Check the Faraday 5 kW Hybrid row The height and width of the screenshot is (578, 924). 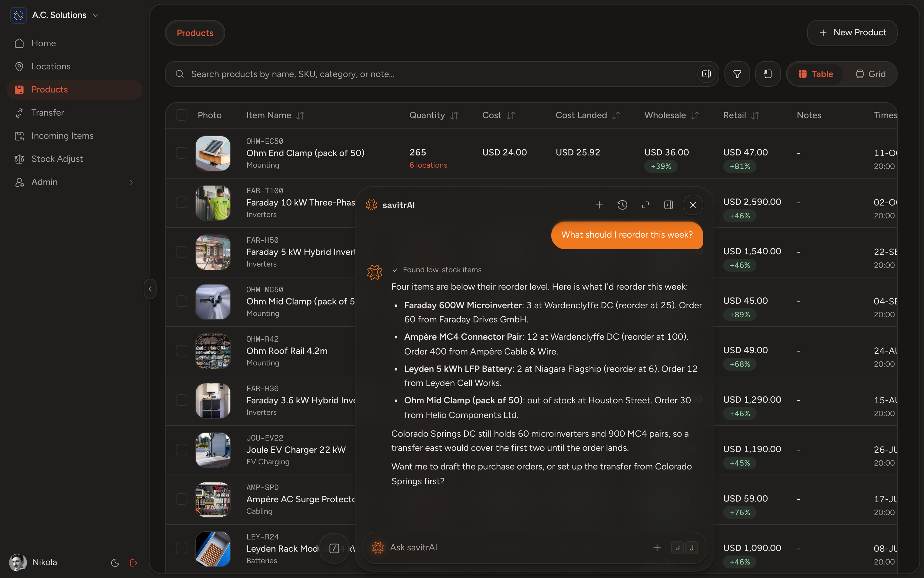pos(181,252)
